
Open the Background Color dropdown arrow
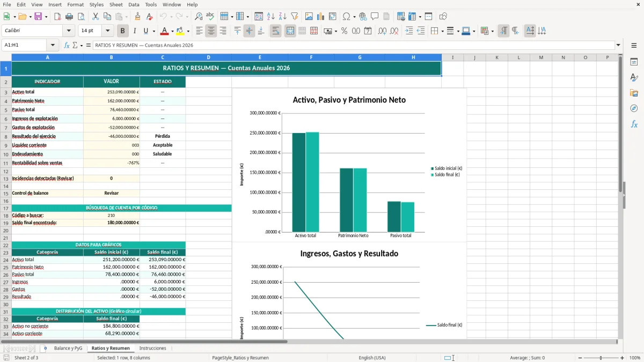188,31
